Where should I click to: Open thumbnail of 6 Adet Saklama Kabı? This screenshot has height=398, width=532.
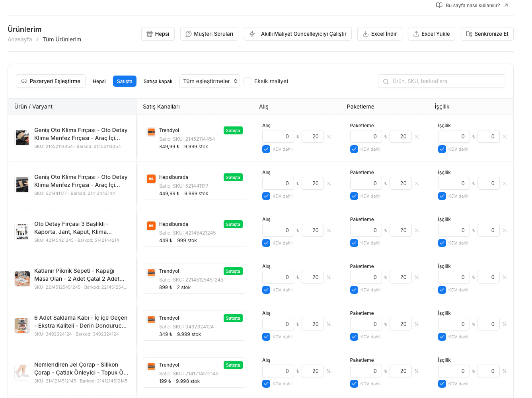[x=22, y=326]
